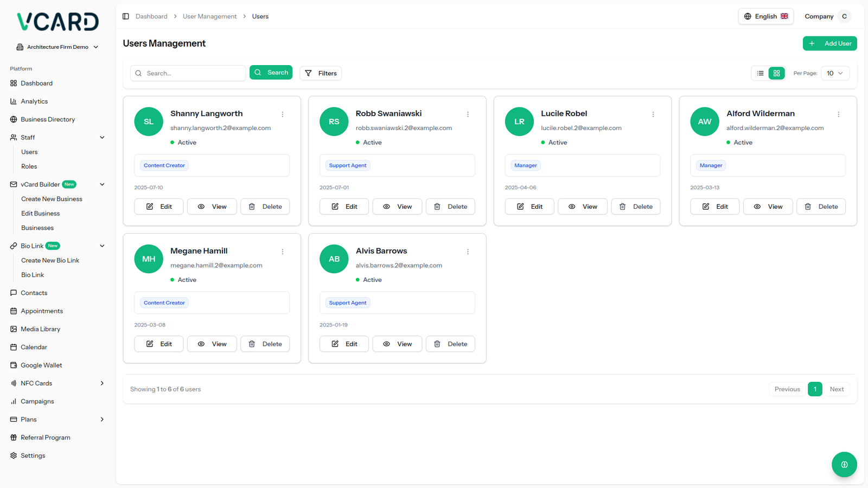868x488 pixels.
Task: Open Alford Wilderman's three-dot options menu
Action: click(838, 114)
